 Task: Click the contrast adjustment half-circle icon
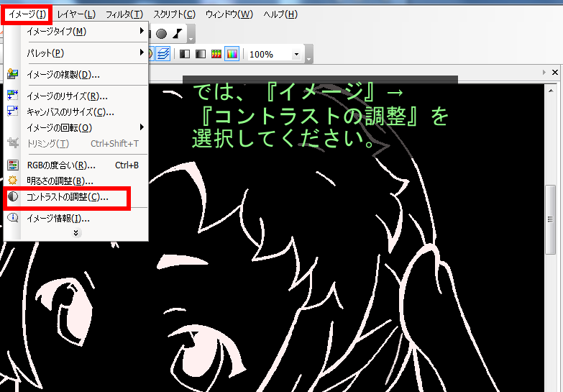(13, 196)
